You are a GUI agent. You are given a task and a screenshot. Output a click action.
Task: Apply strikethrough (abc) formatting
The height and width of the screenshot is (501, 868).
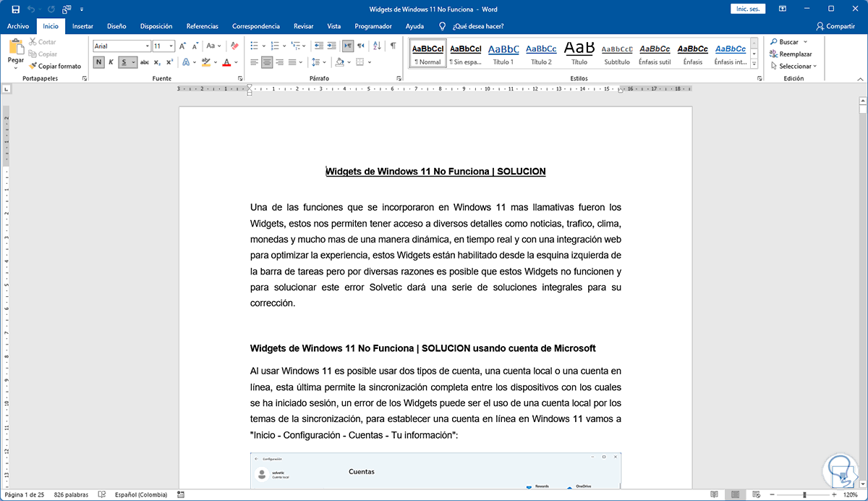144,63
